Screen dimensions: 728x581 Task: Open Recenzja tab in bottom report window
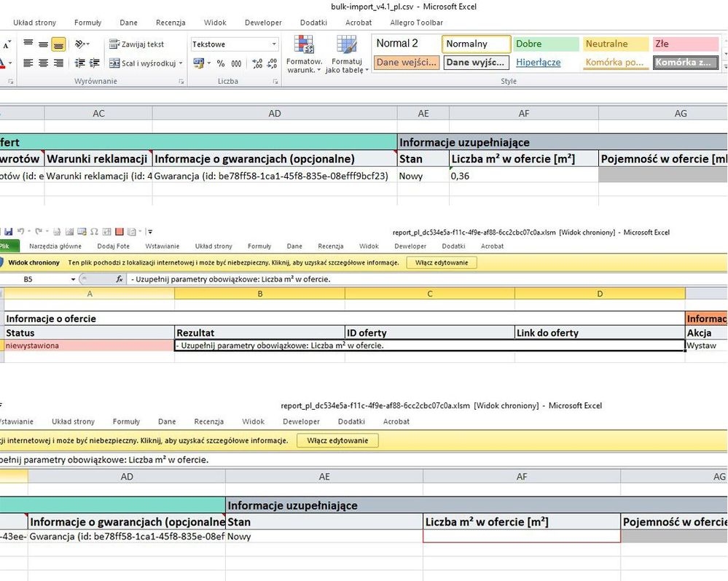[208, 421]
